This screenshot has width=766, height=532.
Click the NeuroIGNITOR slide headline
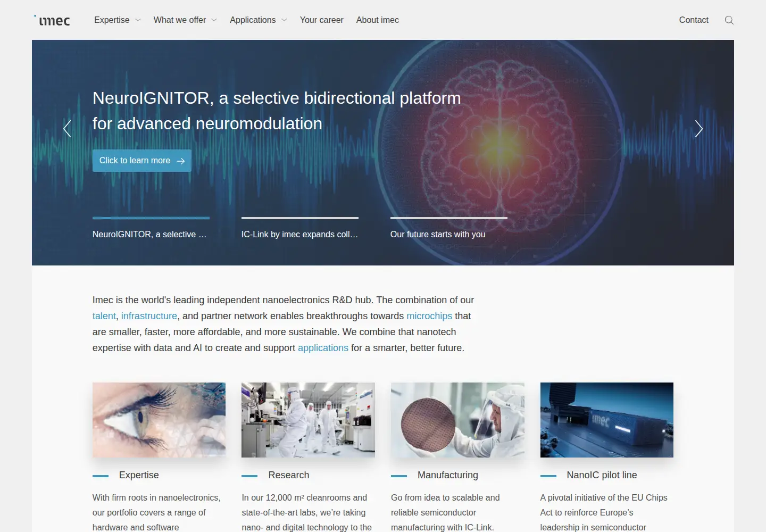pos(277,111)
